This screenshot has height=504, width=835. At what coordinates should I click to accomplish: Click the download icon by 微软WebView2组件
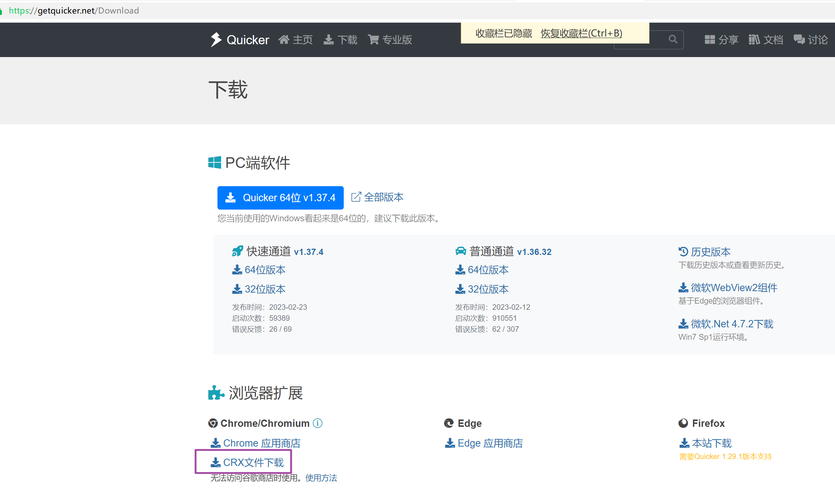[x=683, y=288]
